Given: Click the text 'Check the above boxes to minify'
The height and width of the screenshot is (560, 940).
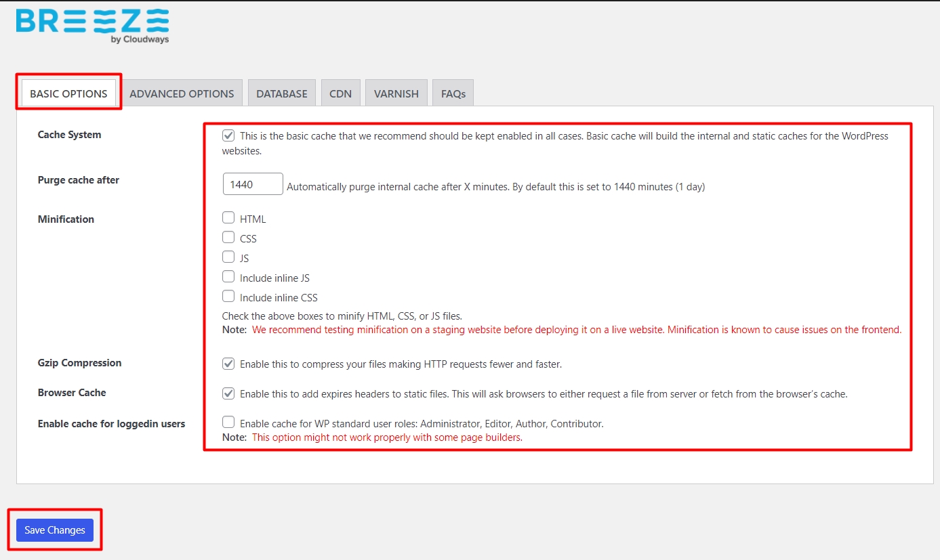Looking at the screenshot, I should click(342, 316).
